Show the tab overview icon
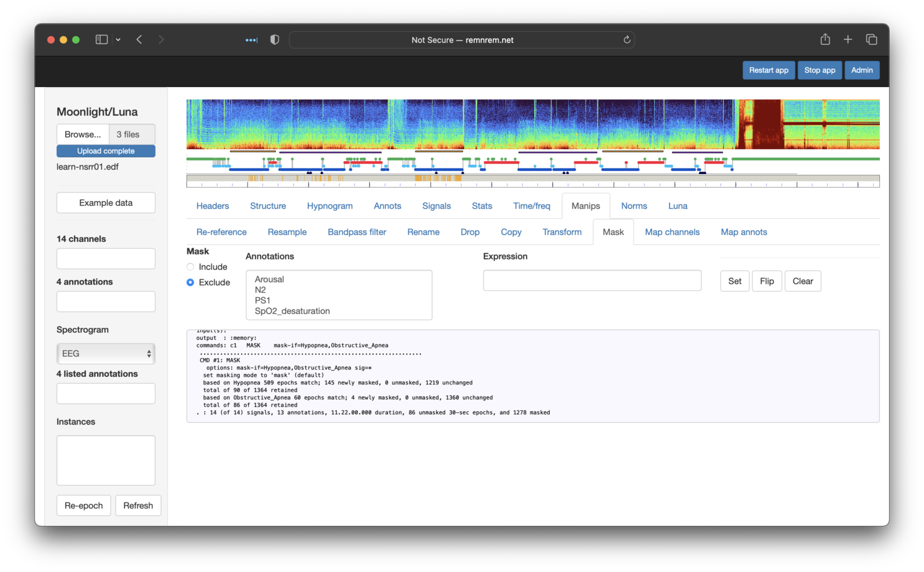924x572 pixels. 871,40
